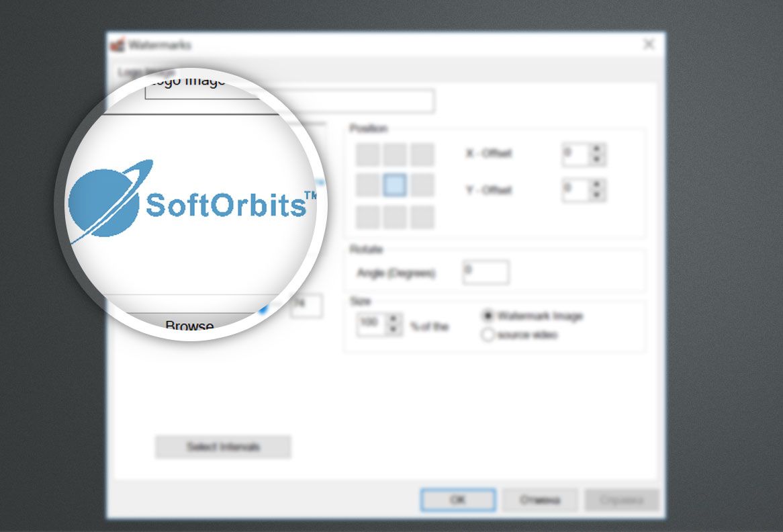Select the bottom-left position grid cell
Screen dimensions: 783x532
coord(367,217)
